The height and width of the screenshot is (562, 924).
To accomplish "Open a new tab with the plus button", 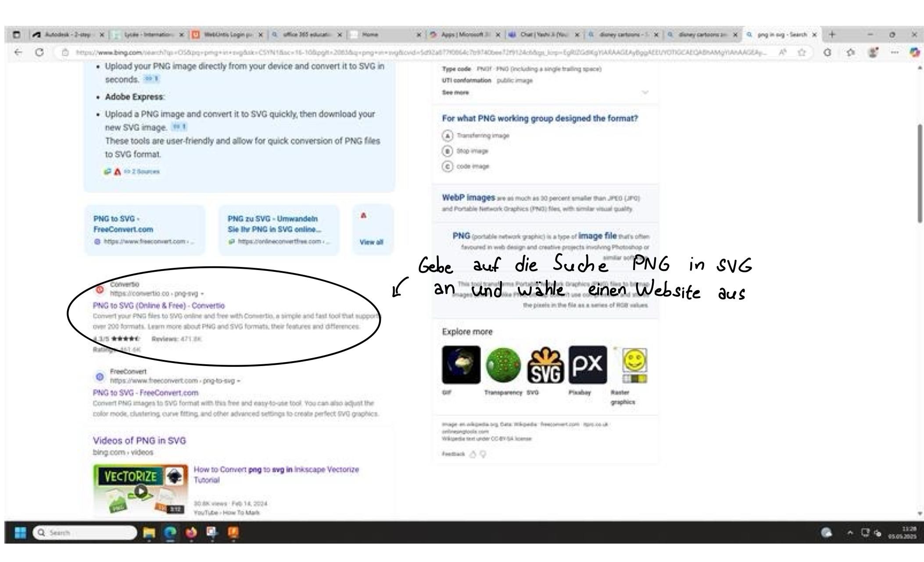I will [832, 35].
